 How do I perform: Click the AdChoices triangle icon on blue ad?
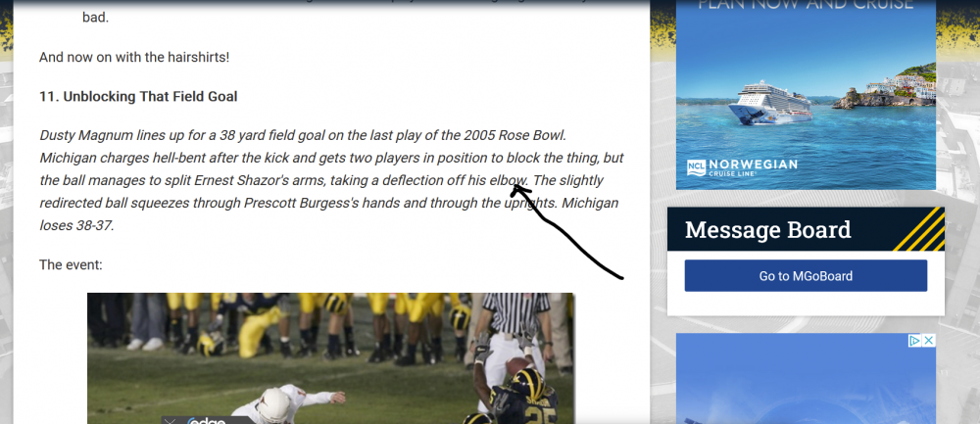coord(914,341)
